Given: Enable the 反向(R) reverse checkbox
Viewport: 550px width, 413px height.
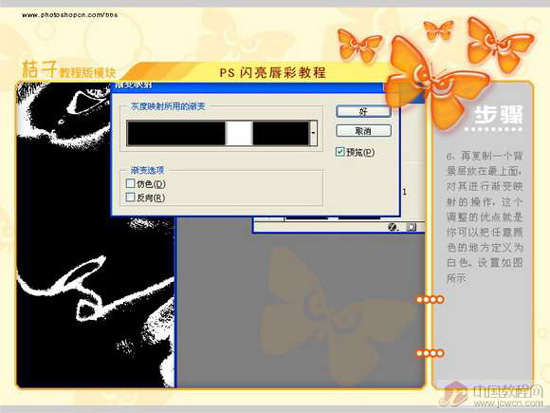Looking at the screenshot, I should pos(130,197).
